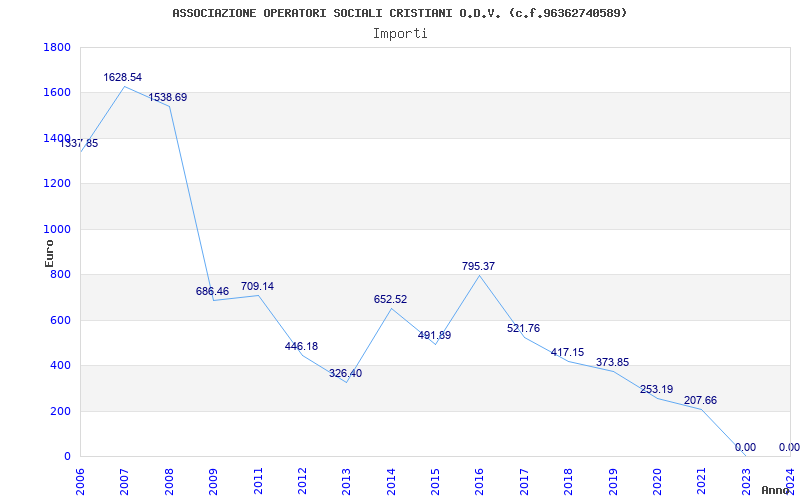
Task: Click the 2012 x-axis year label
Action: pyautogui.click(x=303, y=481)
